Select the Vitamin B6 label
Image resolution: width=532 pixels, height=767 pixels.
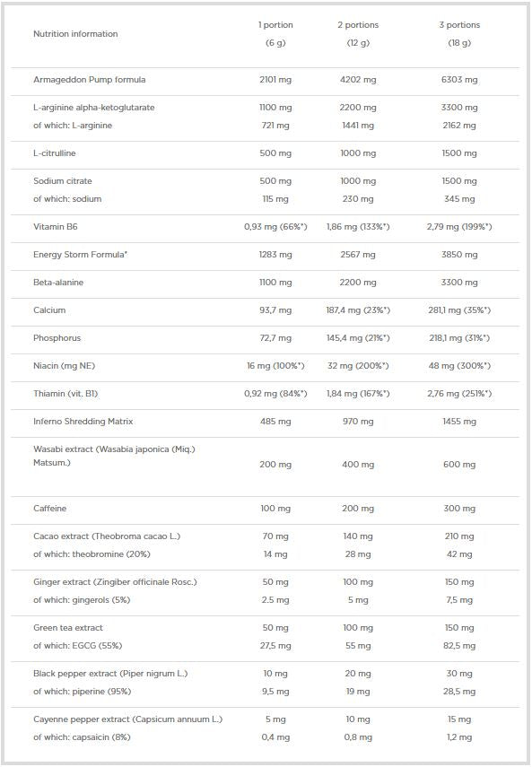point(56,226)
